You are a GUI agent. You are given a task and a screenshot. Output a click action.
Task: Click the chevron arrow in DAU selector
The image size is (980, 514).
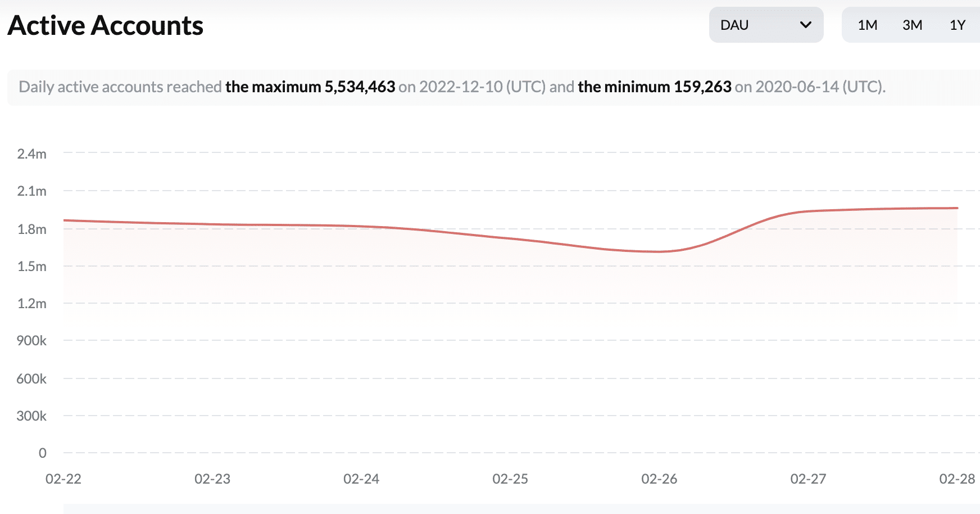pos(806,25)
